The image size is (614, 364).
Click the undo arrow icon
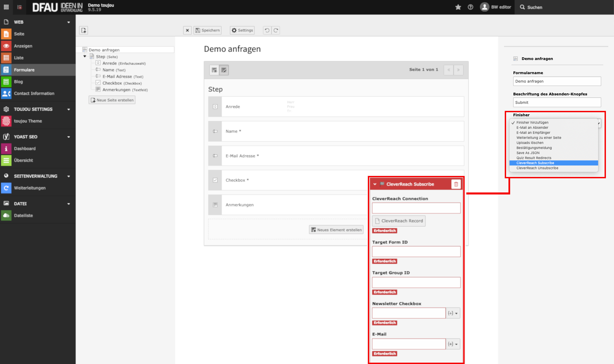click(267, 30)
